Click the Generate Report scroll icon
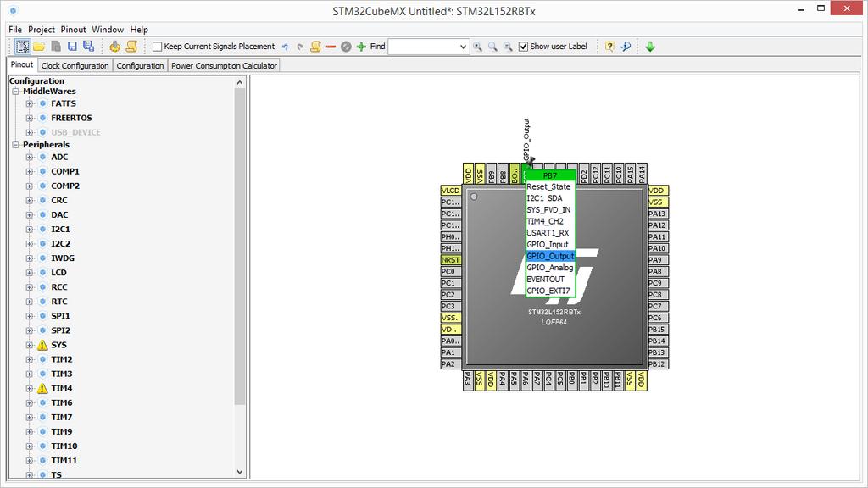The image size is (868, 488). (131, 47)
